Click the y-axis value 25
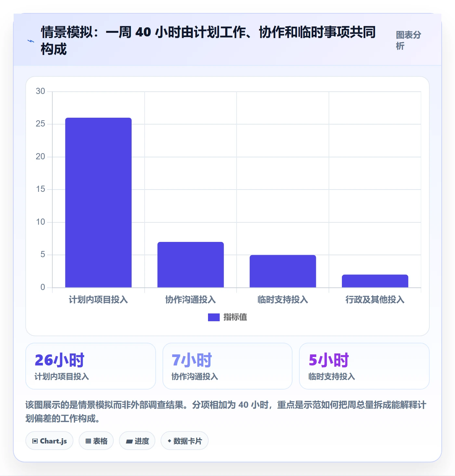 click(41, 124)
